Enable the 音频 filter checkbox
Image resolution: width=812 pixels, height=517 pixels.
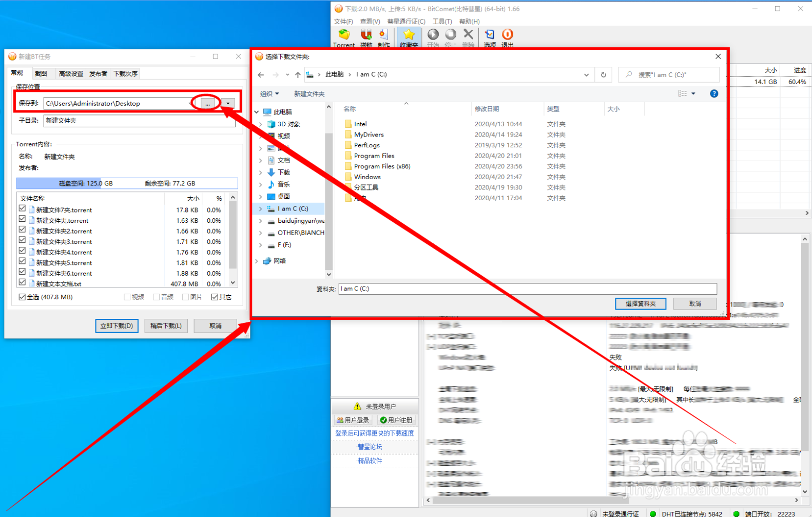pos(157,297)
